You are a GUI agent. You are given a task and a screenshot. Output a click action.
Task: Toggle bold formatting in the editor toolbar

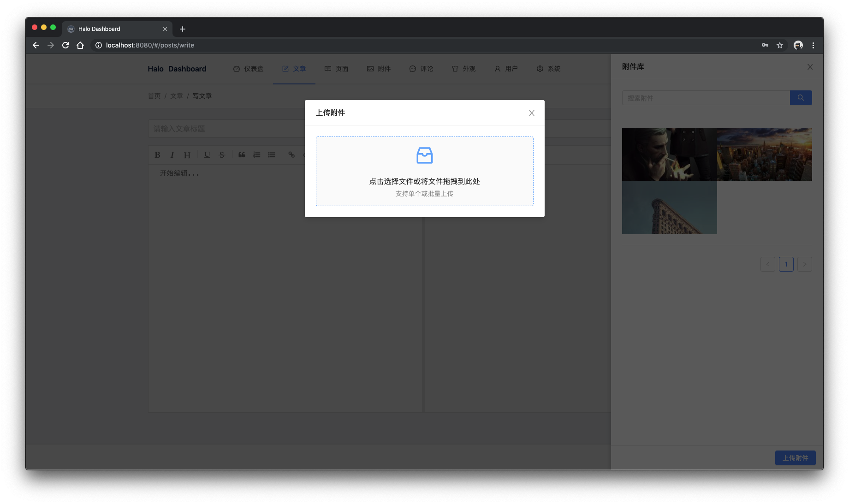click(157, 155)
